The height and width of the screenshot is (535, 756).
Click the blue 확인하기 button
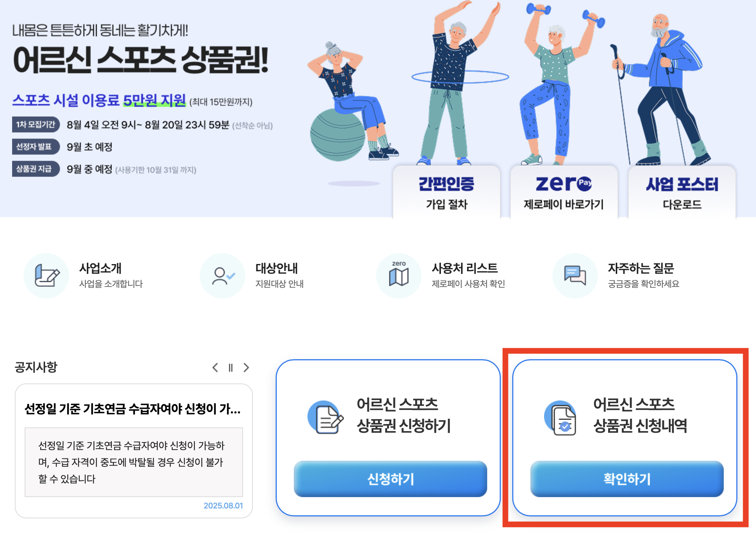click(627, 479)
